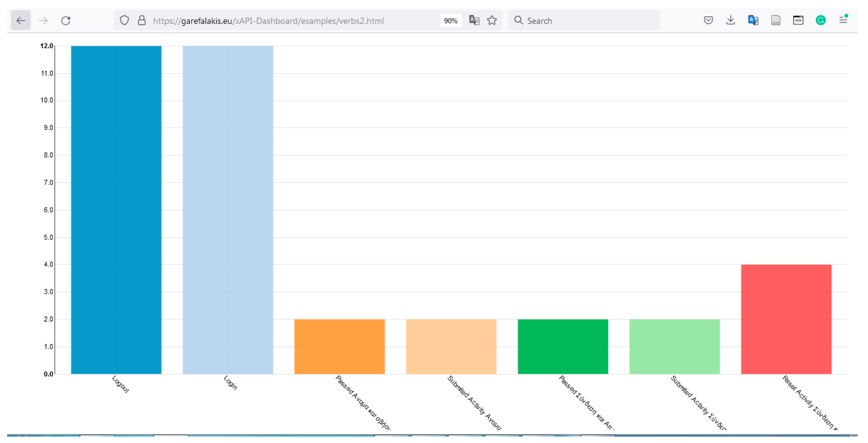The image size is (868, 443).
Task: Open the developer tools extension icon
Action: 798,21
